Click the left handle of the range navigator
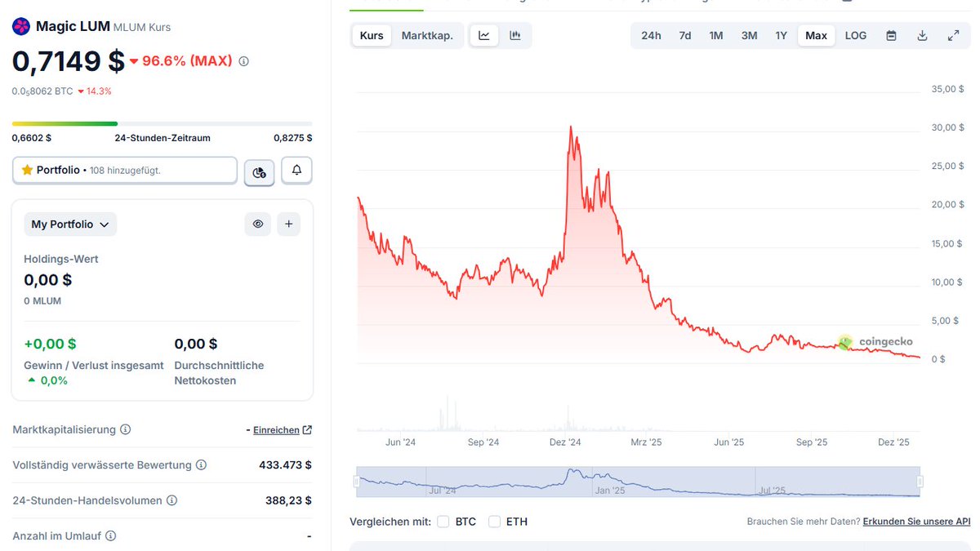 (x=356, y=482)
